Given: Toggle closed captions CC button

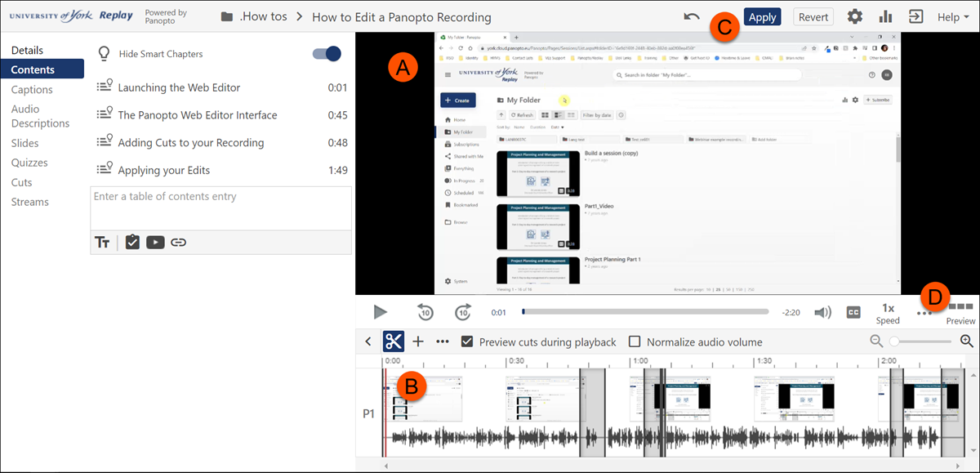Looking at the screenshot, I should pyautogui.click(x=854, y=312).
